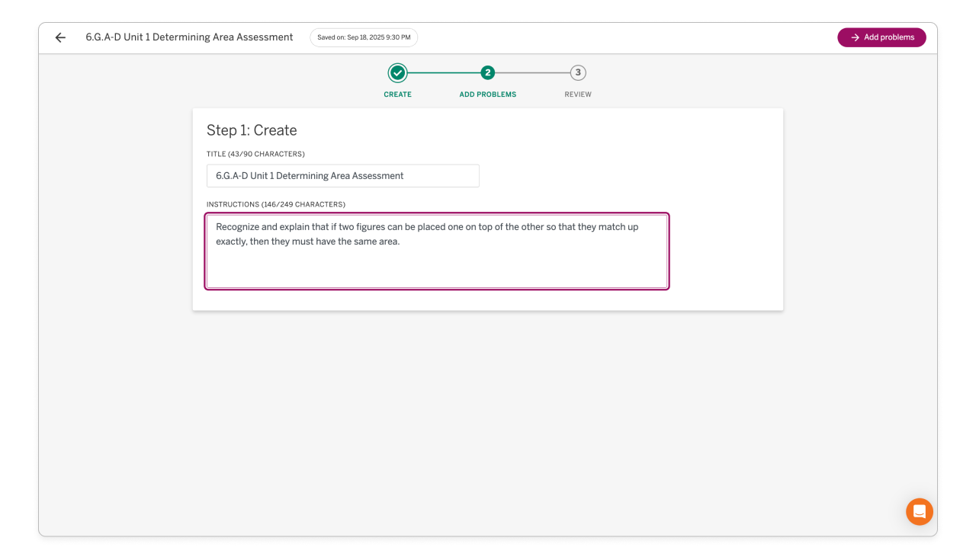
Task: Click the CREATE step label
Action: 397,94
